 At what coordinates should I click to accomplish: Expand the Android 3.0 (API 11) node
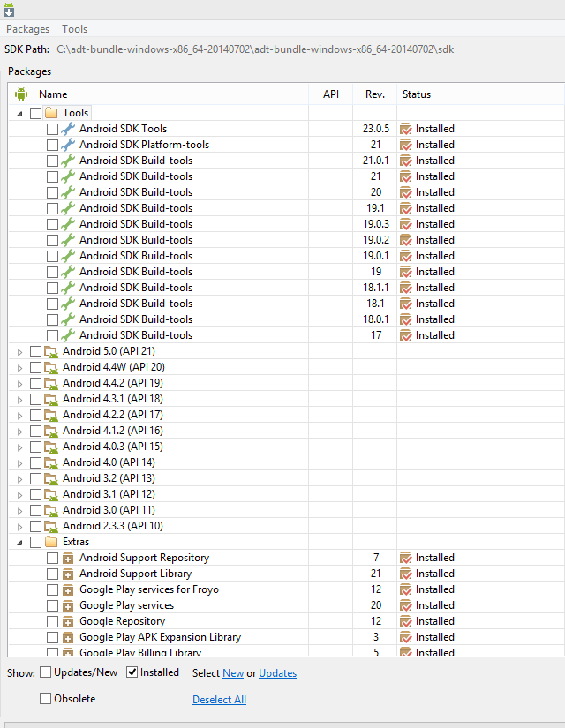click(19, 511)
